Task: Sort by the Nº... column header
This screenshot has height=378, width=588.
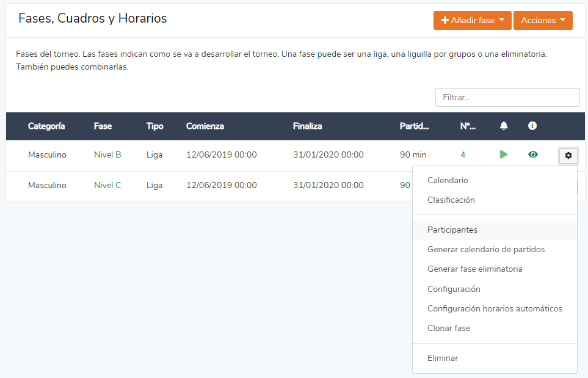Action: 468,126
